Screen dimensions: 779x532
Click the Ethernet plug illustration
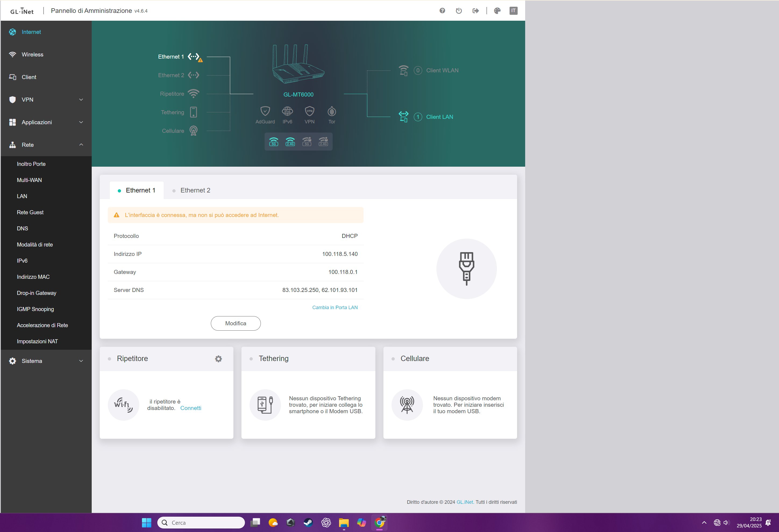tap(466, 269)
